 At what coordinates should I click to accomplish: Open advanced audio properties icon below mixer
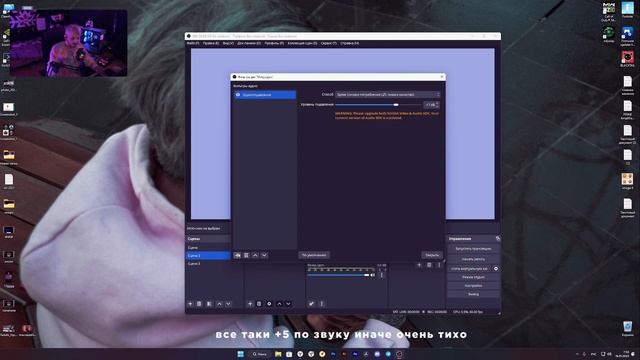(311, 304)
